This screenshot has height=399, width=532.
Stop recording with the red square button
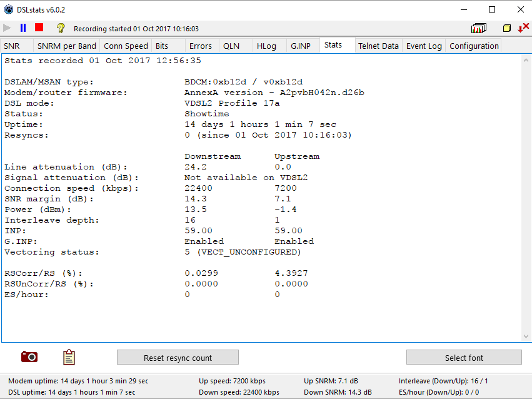39,28
